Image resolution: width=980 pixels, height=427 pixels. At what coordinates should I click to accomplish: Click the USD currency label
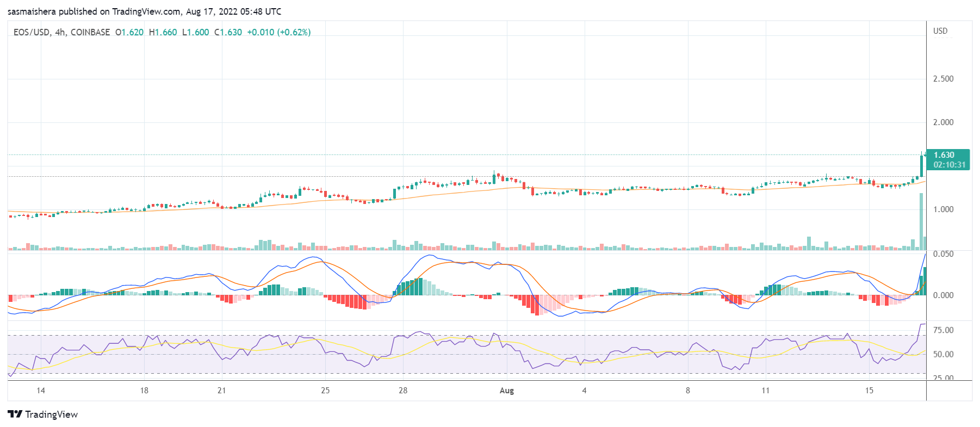(x=940, y=31)
